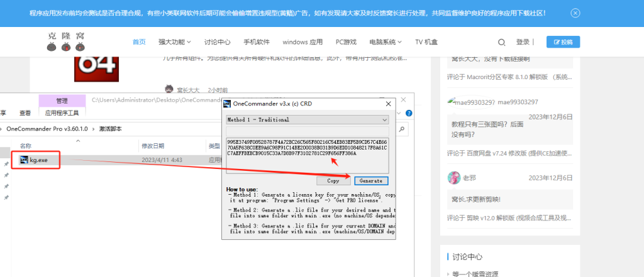The image size is (644, 277).
Task: Sort files by the 修改日期 column
Action: pos(153,146)
